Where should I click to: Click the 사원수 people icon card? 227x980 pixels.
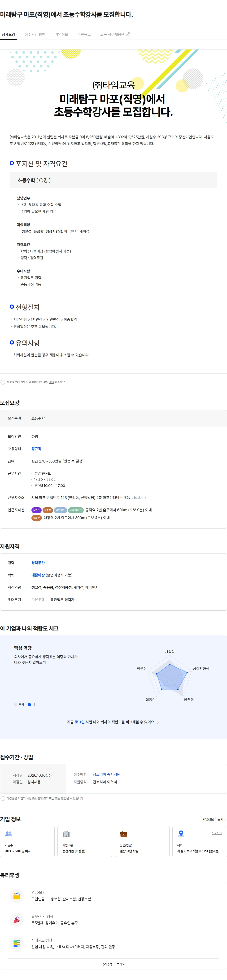click(x=27, y=841)
